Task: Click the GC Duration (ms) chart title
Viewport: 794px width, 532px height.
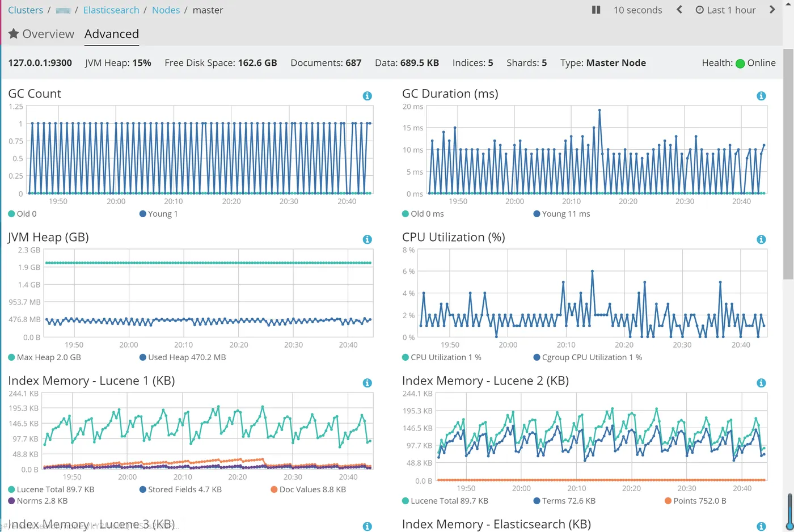Action: coord(450,94)
